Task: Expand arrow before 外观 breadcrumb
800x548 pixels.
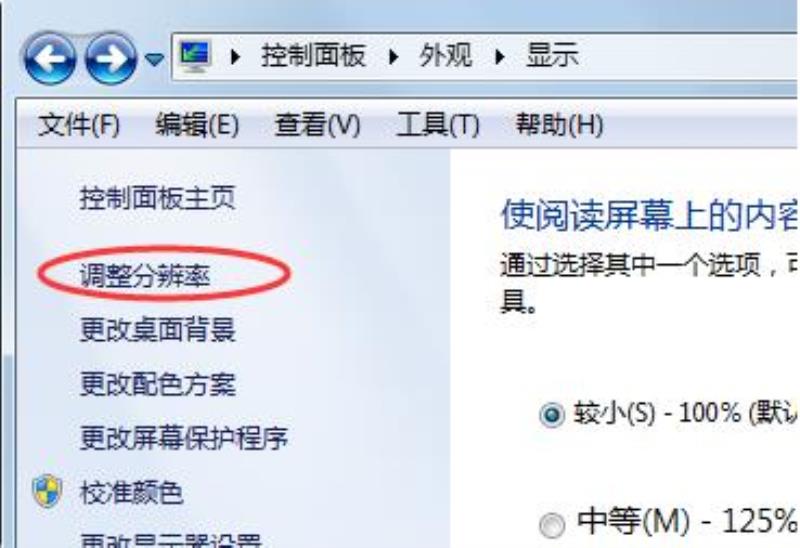Action: coord(393,56)
